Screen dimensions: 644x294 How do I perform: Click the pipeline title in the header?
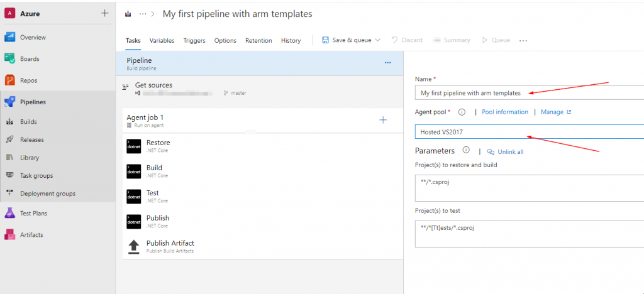pyautogui.click(x=237, y=14)
